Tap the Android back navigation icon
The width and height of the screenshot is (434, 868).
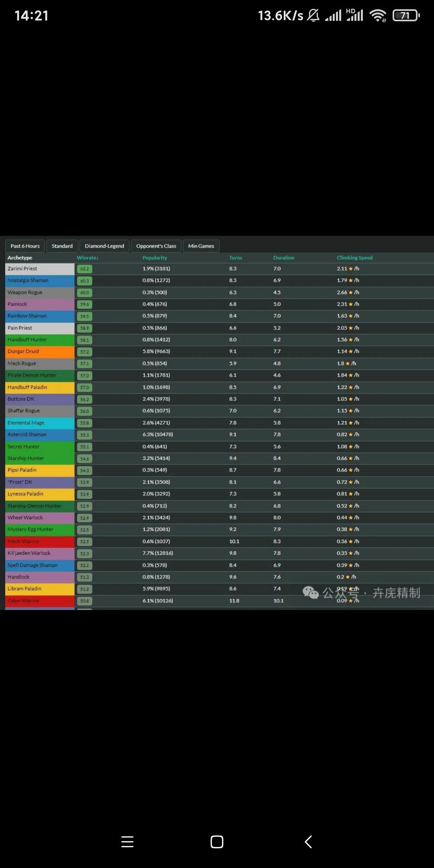click(x=308, y=841)
